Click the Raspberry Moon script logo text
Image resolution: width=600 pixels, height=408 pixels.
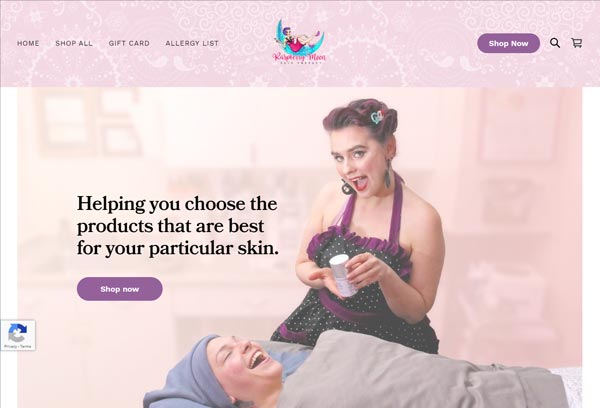tap(299, 57)
